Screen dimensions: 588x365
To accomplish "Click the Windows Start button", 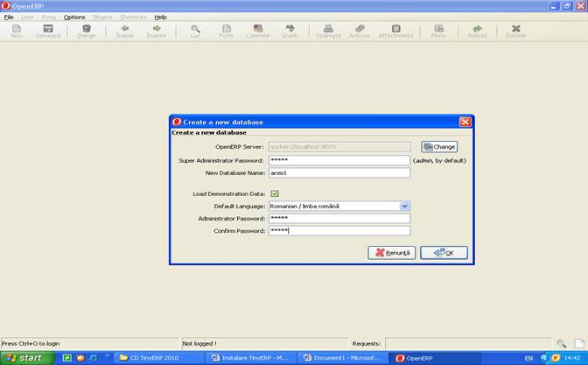I will tap(27, 358).
